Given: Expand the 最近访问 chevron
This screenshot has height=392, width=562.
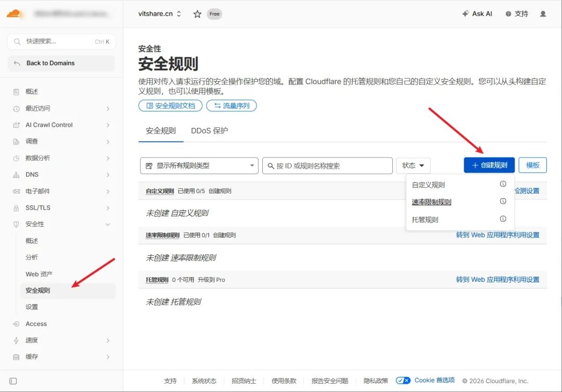Looking at the screenshot, I should point(108,109).
